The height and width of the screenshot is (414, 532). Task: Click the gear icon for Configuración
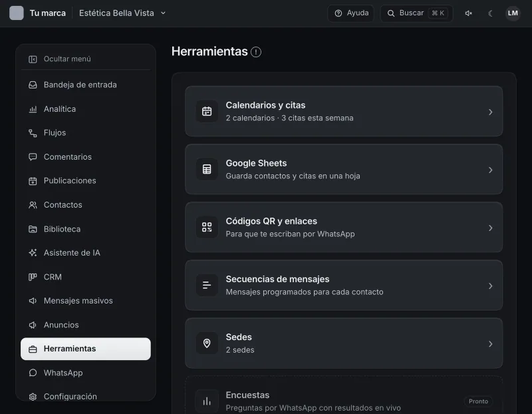[33, 397]
